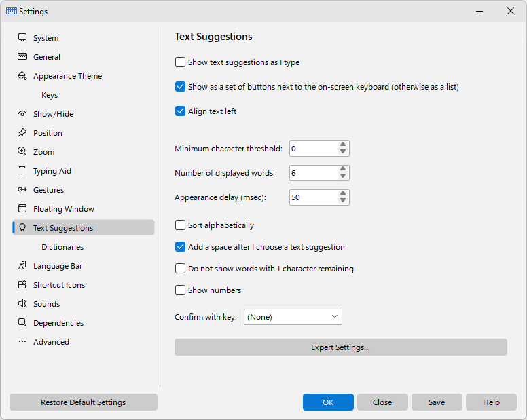Screen dimensions: 527x420
Task: Click the Expert Settings button
Action: click(340, 347)
